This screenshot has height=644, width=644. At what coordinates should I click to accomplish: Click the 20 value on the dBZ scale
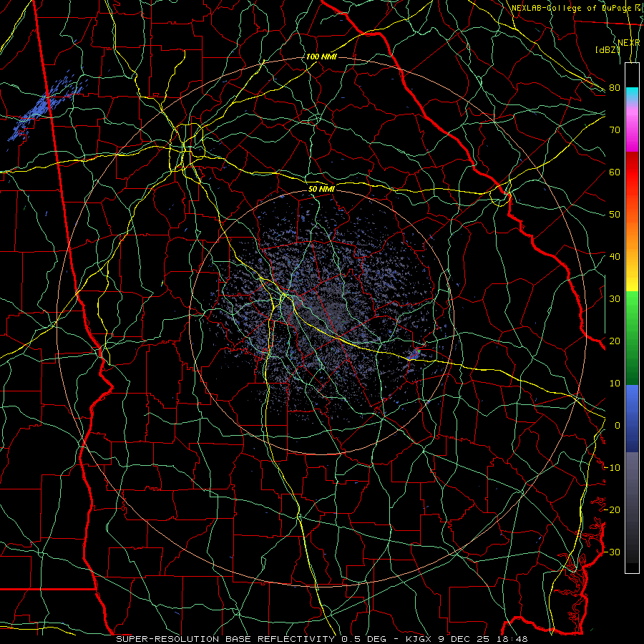coord(615,341)
